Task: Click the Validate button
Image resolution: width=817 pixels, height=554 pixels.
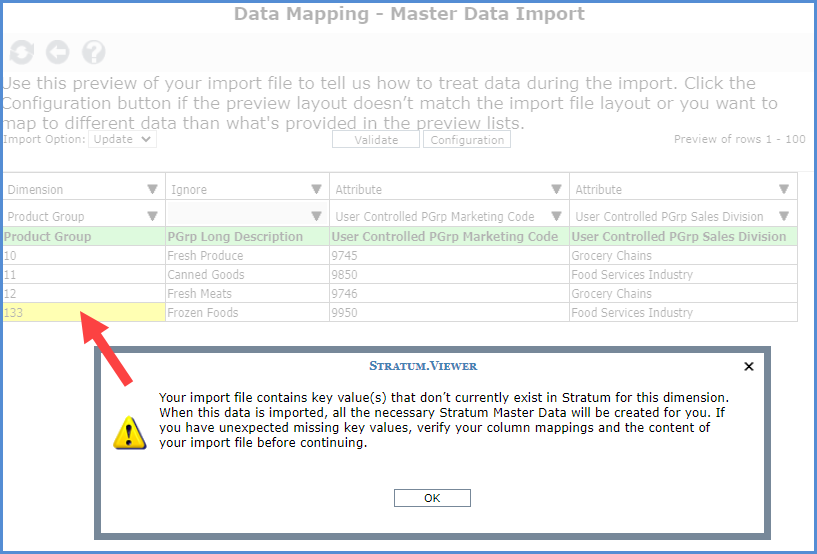Action: (x=376, y=140)
